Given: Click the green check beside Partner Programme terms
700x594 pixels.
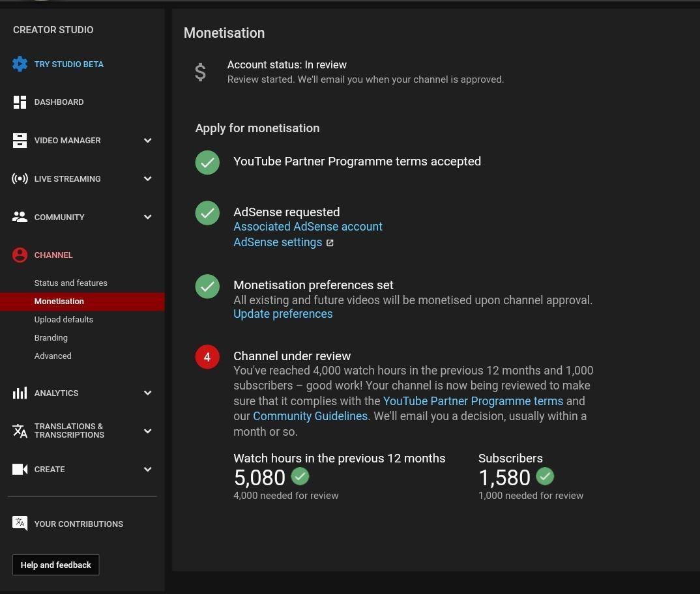Looking at the screenshot, I should coord(207,162).
